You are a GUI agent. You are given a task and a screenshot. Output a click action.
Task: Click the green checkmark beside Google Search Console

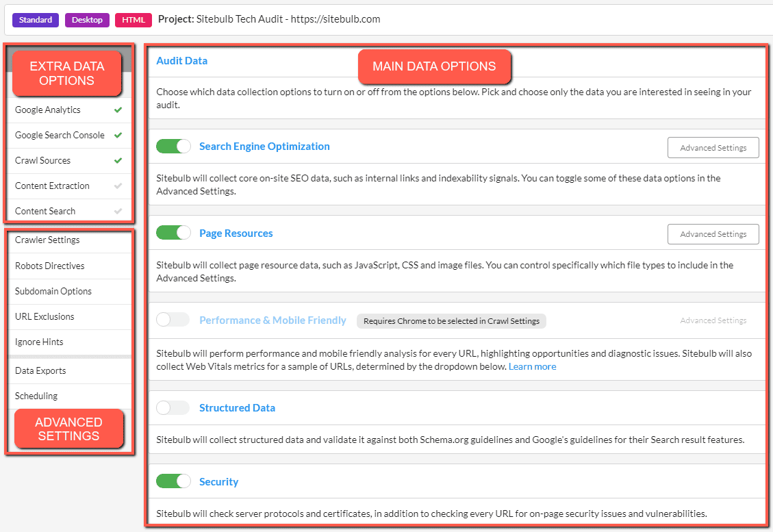118,135
